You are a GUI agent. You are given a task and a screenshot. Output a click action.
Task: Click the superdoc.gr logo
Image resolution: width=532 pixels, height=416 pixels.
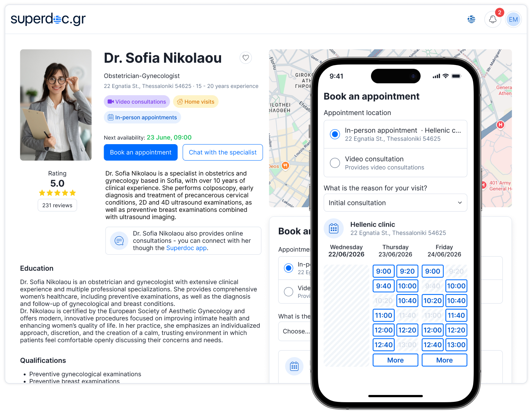click(x=48, y=19)
